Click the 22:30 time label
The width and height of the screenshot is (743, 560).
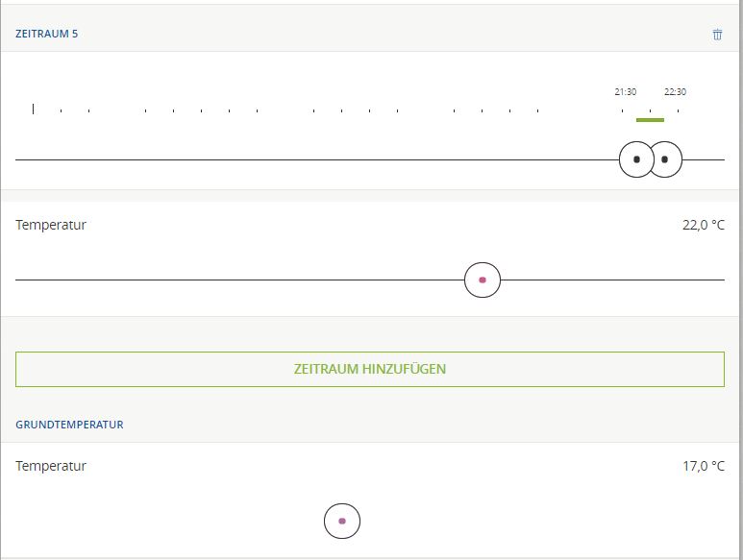[675, 92]
